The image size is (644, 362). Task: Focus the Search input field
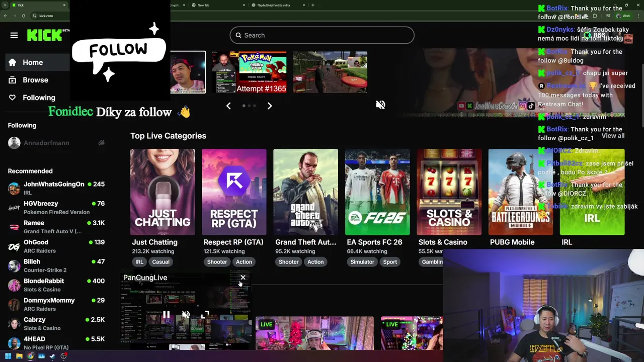322,35
